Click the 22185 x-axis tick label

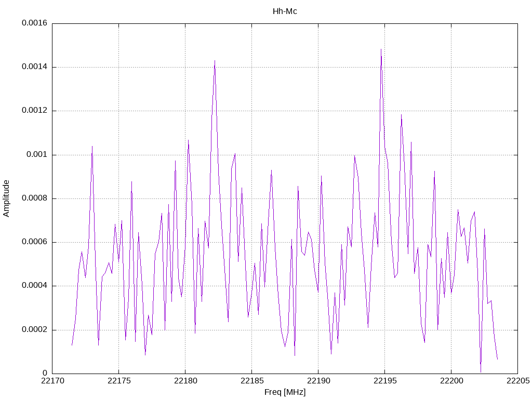[252, 381]
